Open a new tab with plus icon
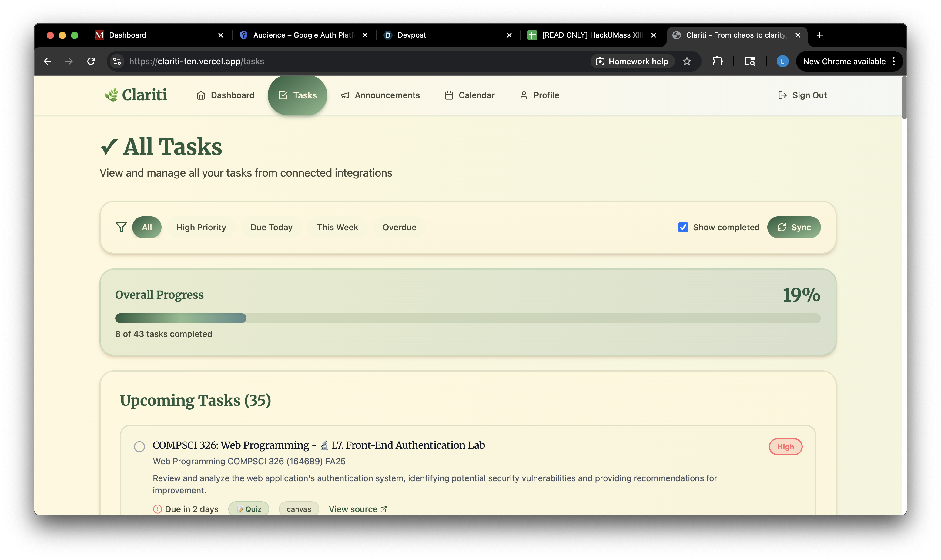 819,35
